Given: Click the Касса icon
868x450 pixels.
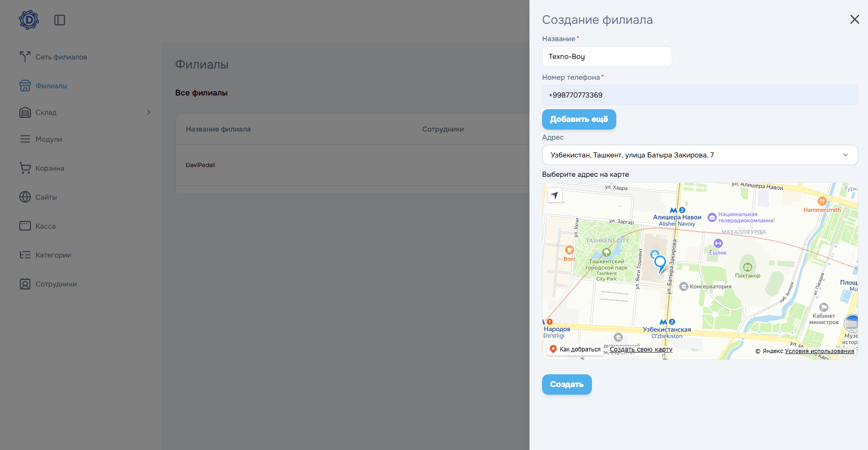Looking at the screenshot, I should pyautogui.click(x=25, y=226).
